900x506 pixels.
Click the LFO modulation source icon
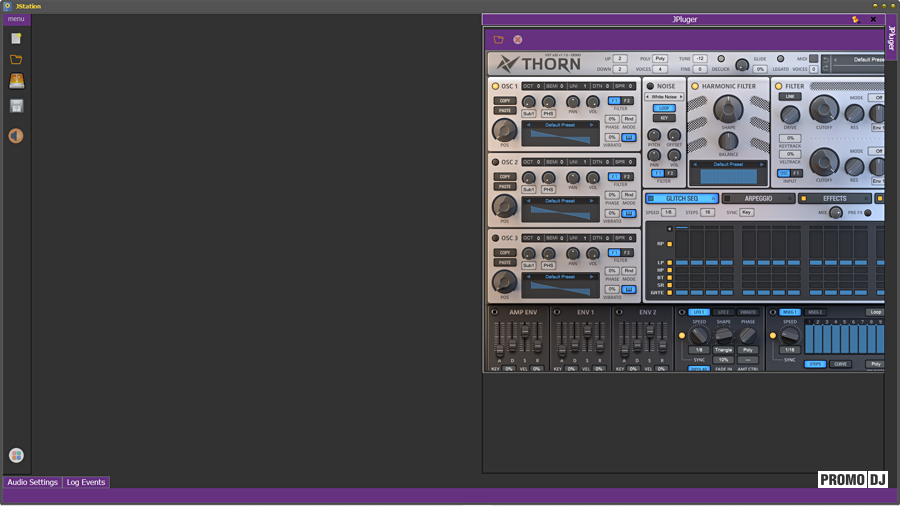tap(681, 312)
